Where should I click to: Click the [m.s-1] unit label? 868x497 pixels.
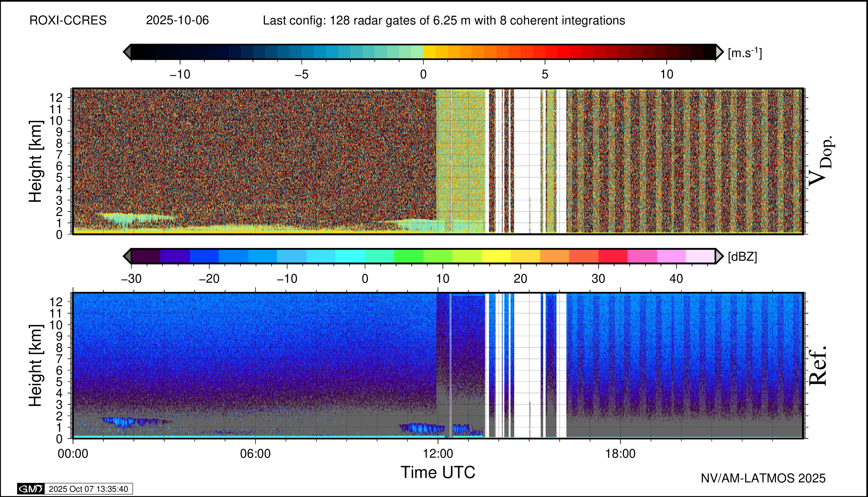(745, 53)
